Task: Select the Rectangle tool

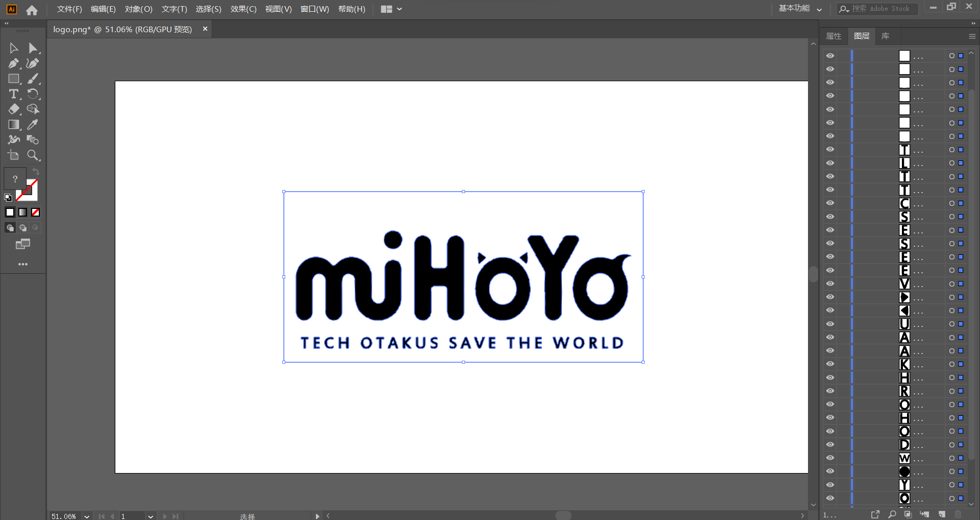Action: 14,79
